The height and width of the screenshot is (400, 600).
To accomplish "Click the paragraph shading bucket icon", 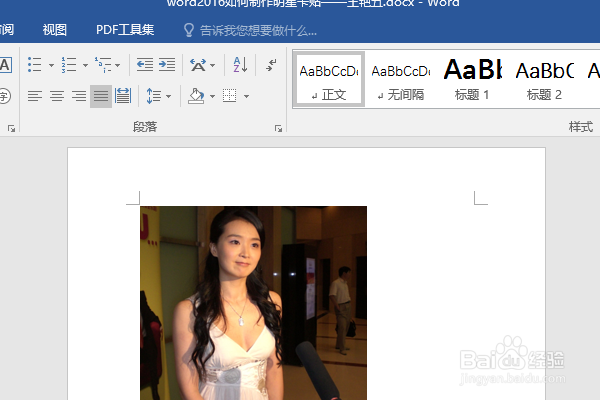I will click(196, 96).
